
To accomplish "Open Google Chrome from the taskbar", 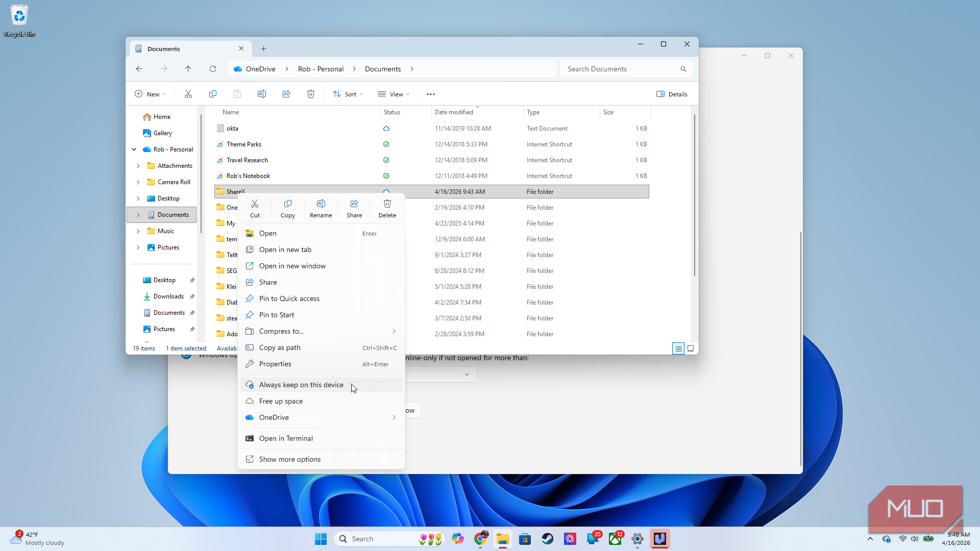I will pyautogui.click(x=480, y=539).
